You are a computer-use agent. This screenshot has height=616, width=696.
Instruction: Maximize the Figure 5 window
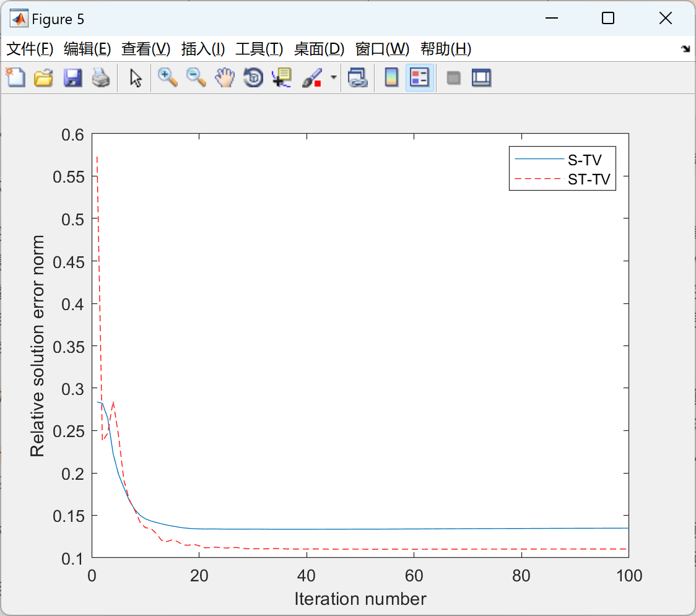607,18
